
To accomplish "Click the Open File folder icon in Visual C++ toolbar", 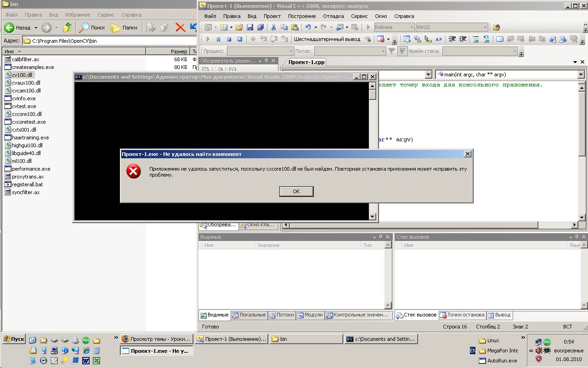I will pos(239,28).
